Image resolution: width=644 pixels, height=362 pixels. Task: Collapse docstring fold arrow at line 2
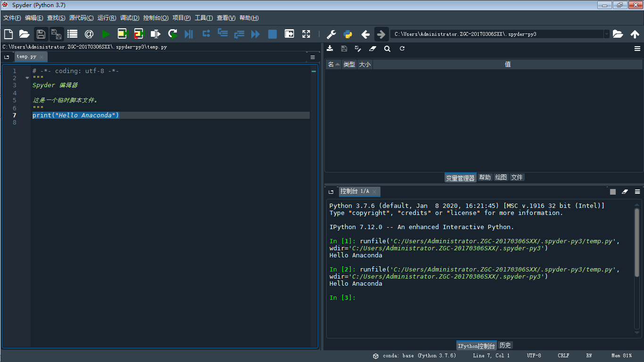pyautogui.click(x=27, y=78)
